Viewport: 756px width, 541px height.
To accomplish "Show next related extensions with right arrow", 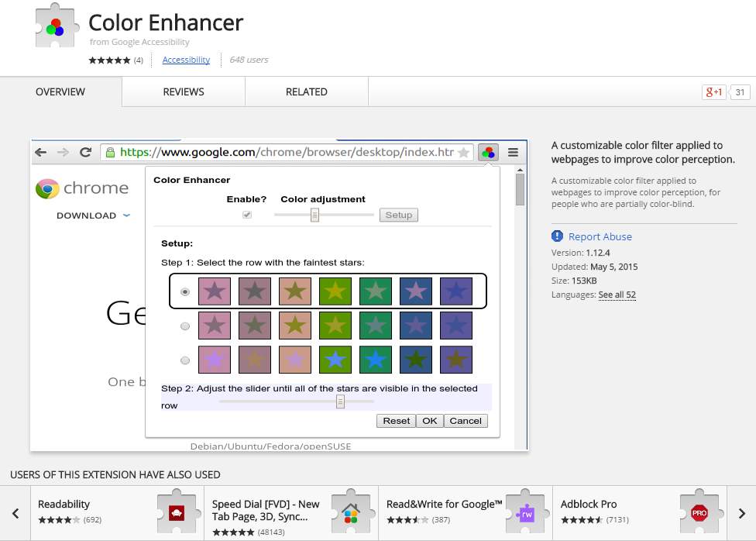I will coord(741,513).
